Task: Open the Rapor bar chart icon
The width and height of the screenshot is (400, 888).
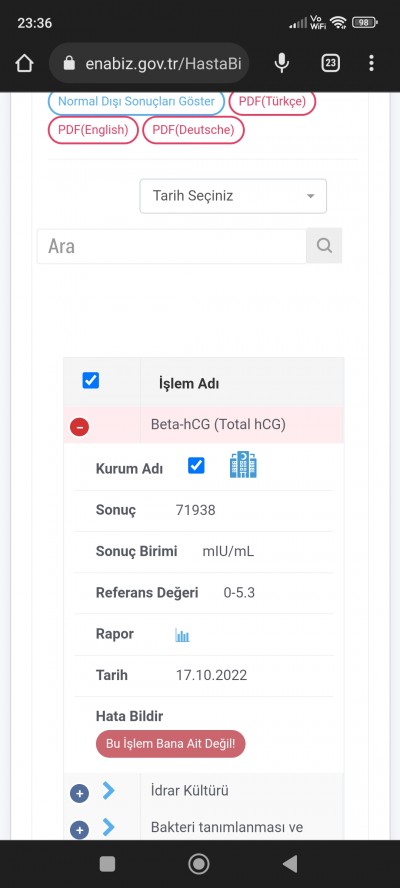Action: [x=182, y=635]
